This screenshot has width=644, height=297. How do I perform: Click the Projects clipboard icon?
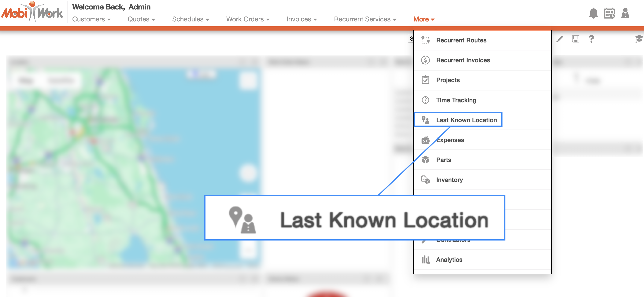(x=425, y=80)
